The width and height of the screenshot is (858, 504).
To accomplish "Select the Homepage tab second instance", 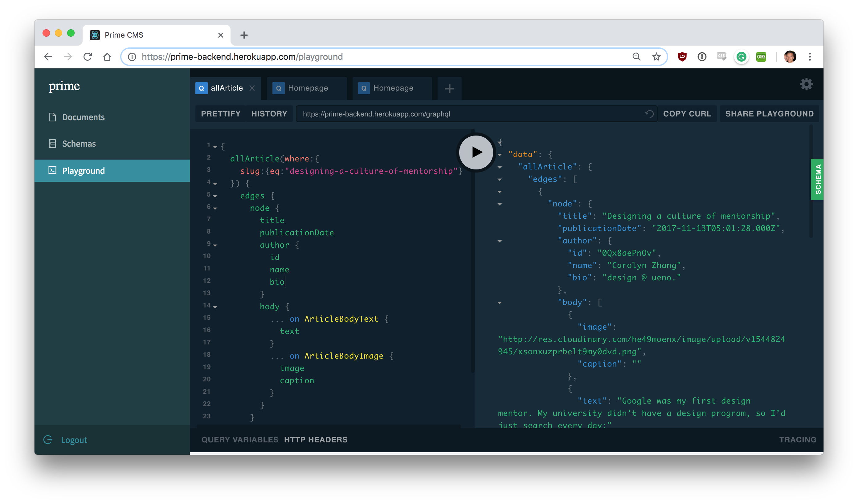I will click(393, 87).
